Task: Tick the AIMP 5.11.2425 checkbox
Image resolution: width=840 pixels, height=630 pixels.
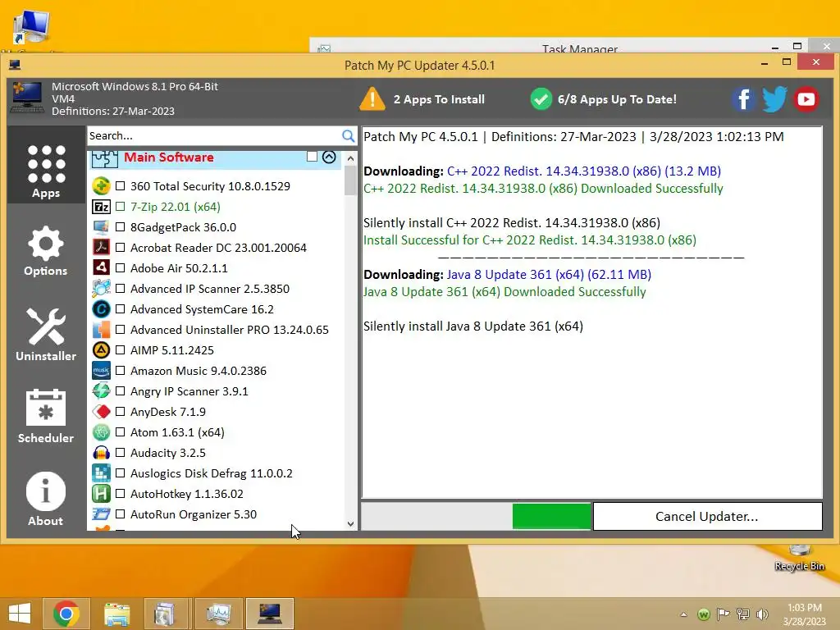Action: (120, 349)
